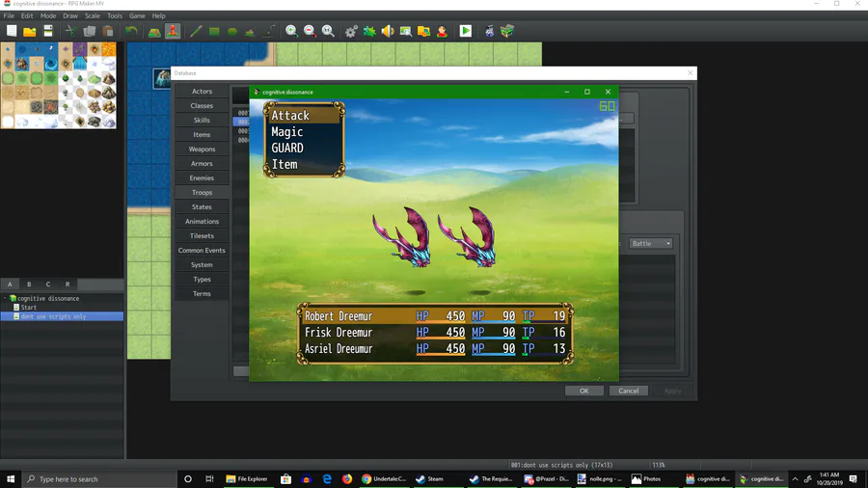Viewport: 868px width, 488px height.
Task: Click the Windows search box
Action: pyautogui.click(x=99, y=479)
